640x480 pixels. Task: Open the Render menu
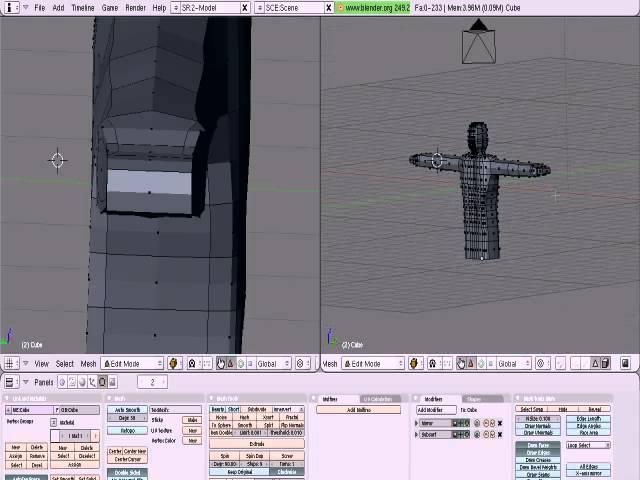[136, 8]
